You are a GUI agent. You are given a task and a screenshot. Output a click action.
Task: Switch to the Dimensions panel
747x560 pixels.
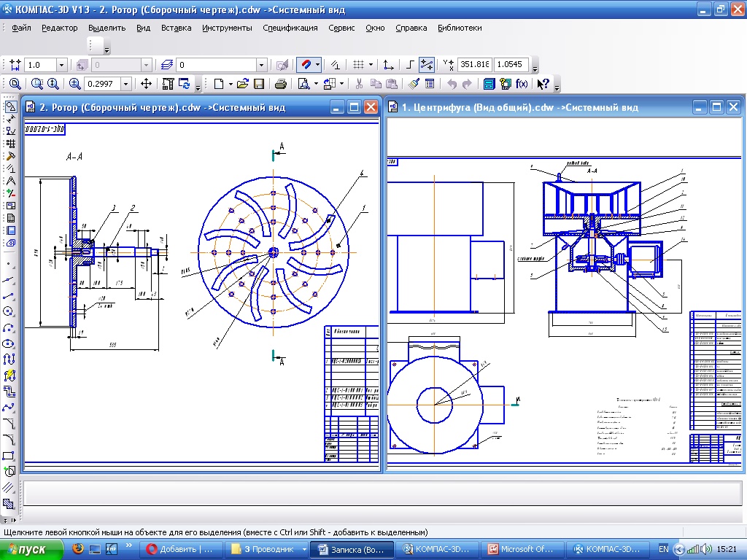click(10, 119)
